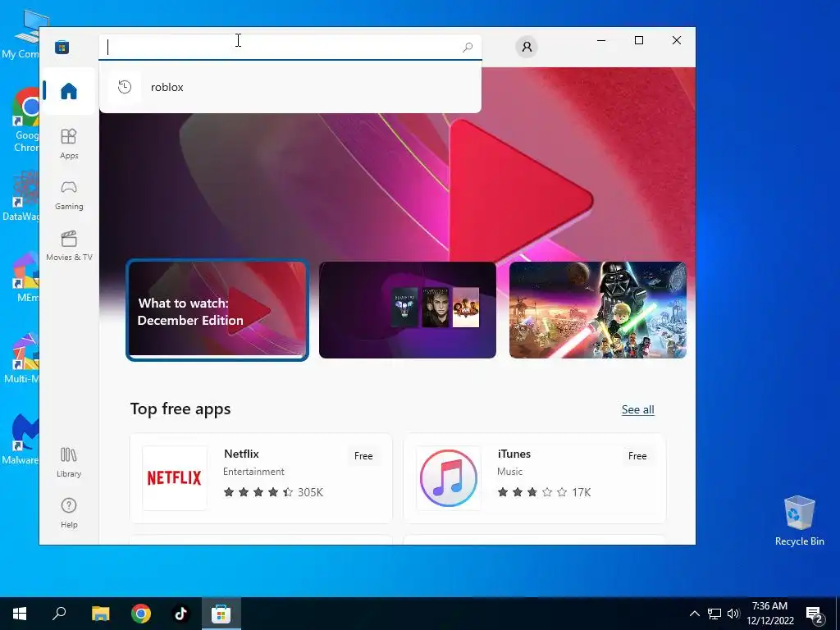This screenshot has width=840, height=630.
Task: Select the DataWagon desktop shortcut
Action: pyautogui.click(x=21, y=195)
